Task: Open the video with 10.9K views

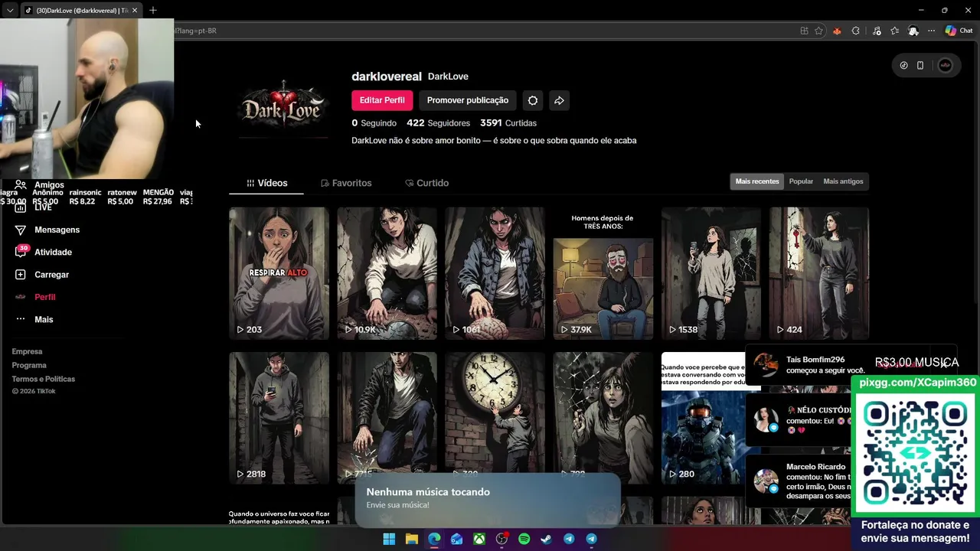Action: coord(387,273)
